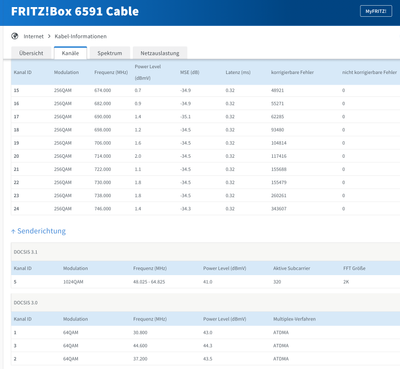Select the frequency 714.000 cell
Viewport: 400px width, 369px height.
click(103, 156)
